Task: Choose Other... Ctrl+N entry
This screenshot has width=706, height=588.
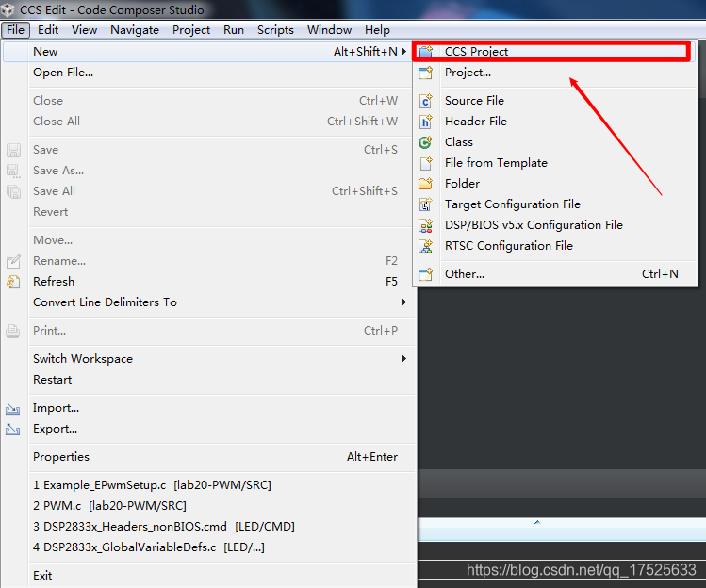Action: 555,274
